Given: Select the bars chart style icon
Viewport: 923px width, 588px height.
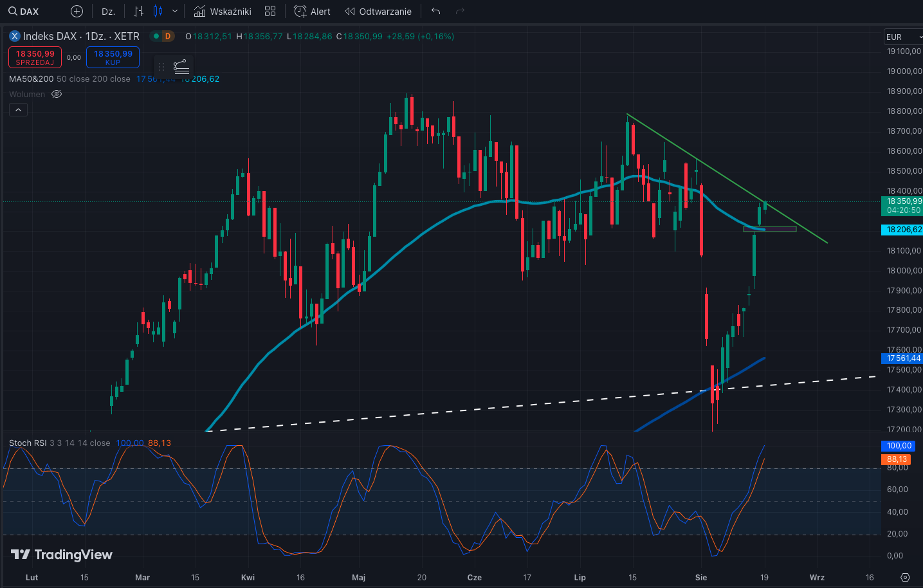Looking at the screenshot, I should point(138,11).
